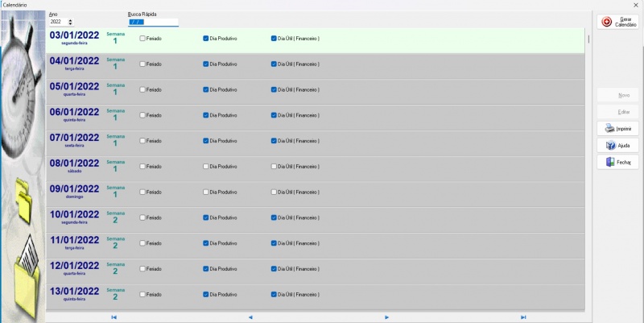Uncheck Dia Produtivo for 03/01/2022
This screenshot has width=644, height=323.
click(x=206, y=38)
